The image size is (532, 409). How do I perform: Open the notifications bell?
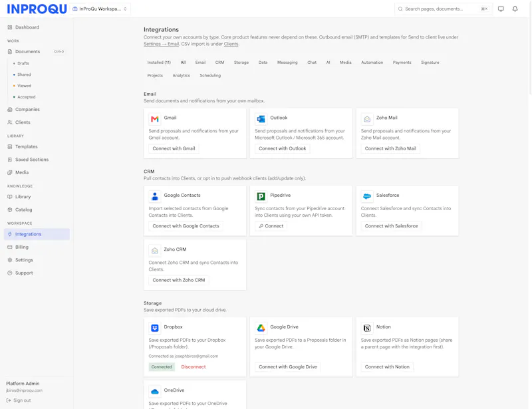[x=515, y=9]
